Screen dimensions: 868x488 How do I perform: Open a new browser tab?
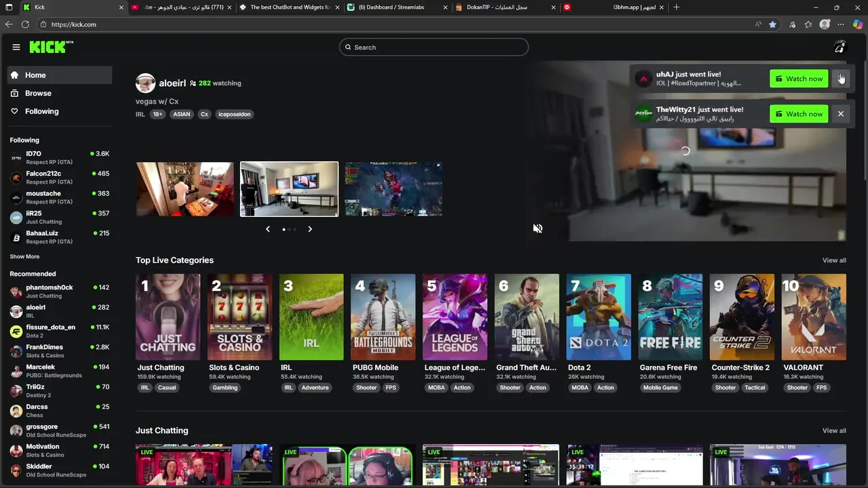click(677, 7)
